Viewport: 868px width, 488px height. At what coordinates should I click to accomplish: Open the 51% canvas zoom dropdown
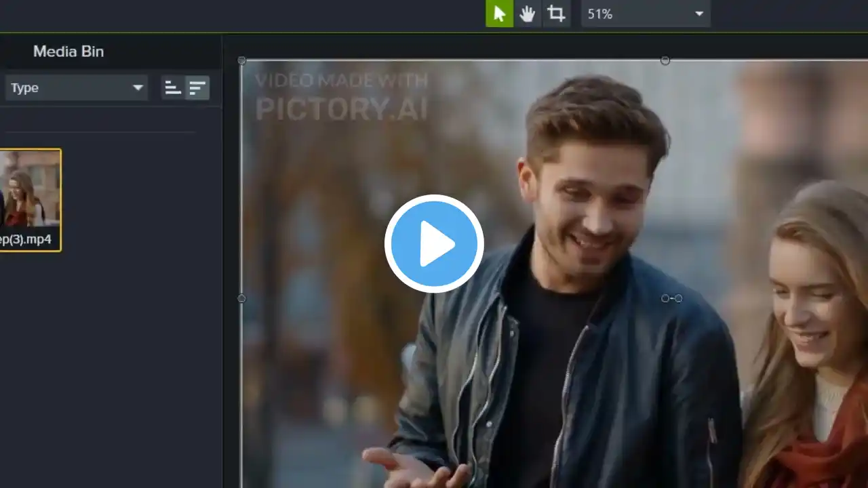[x=646, y=14]
